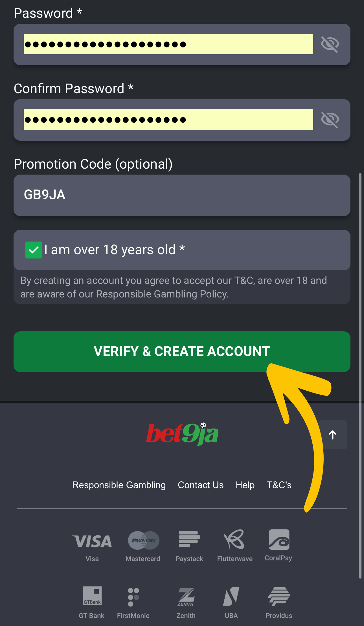Screen dimensions: 364x626
Task: Open the Contact Us footer link
Action: click(x=201, y=485)
